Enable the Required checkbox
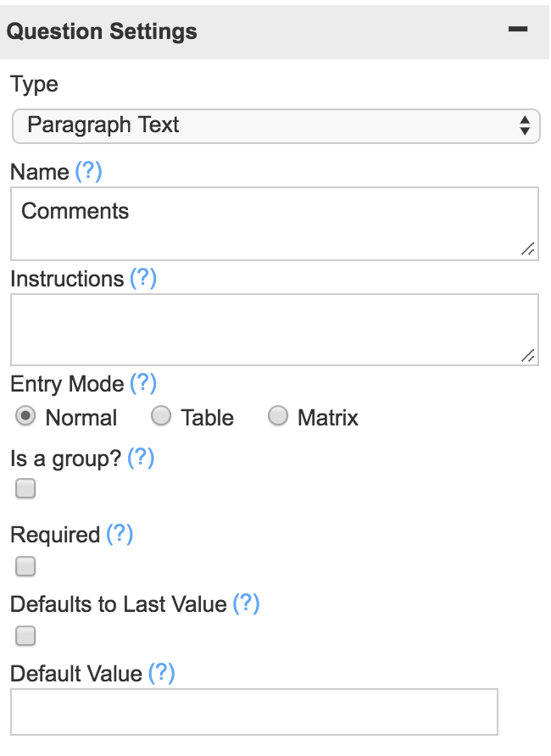Screen dimensions: 551x756 (25, 565)
